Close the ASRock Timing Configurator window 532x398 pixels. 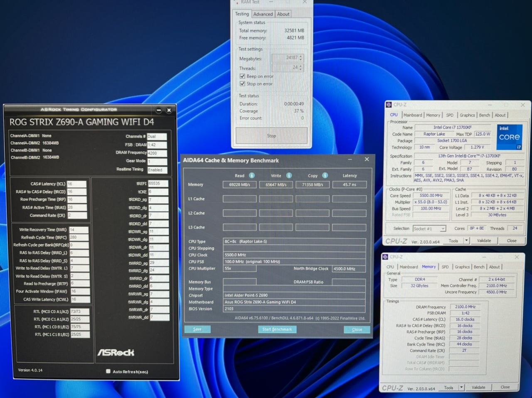click(x=169, y=110)
